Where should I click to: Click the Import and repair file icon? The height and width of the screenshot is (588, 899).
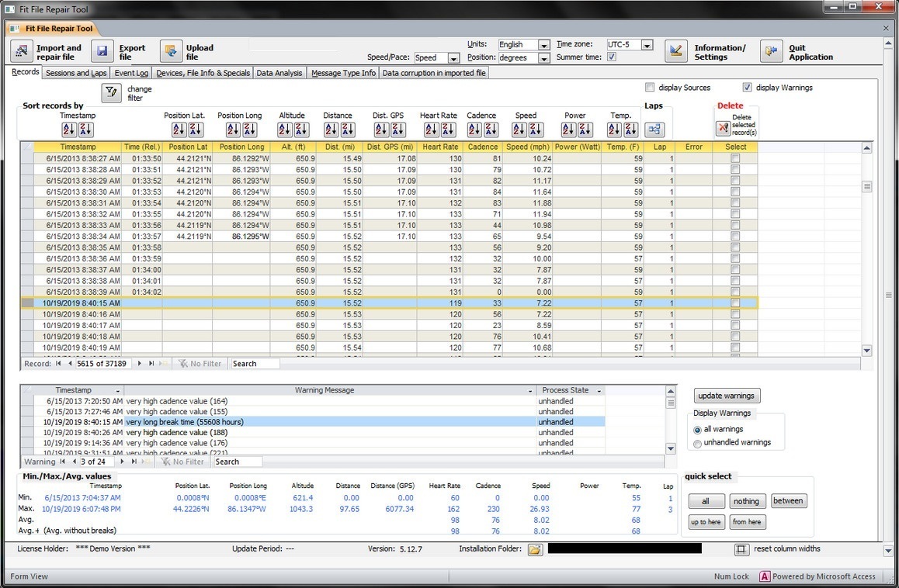coord(21,51)
